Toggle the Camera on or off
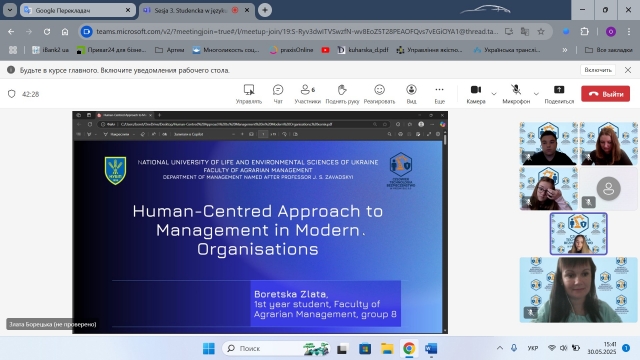Viewport: 640px width, 360px height. coord(476,94)
